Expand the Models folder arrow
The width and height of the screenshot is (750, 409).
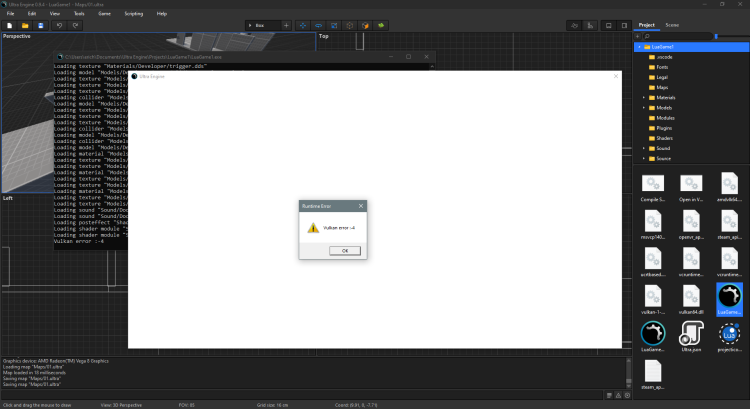644,108
